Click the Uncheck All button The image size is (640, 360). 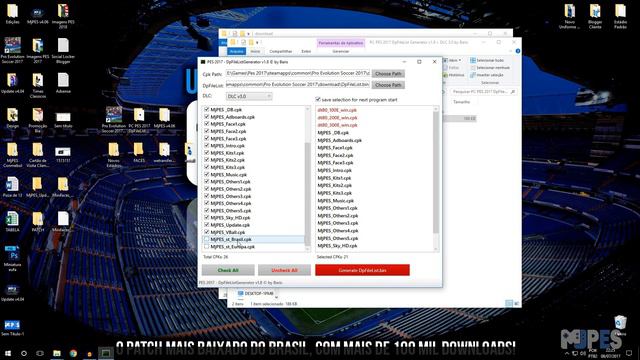tap(284, 270)
